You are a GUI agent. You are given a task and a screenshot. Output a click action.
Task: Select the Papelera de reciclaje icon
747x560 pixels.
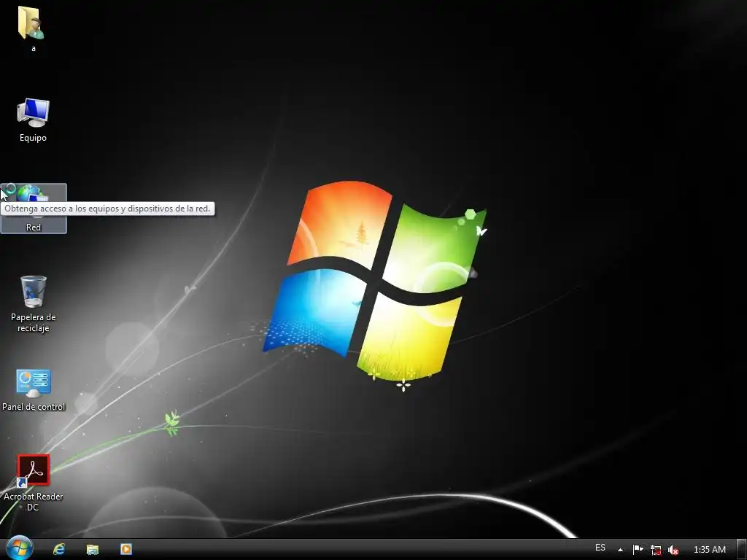33,303
